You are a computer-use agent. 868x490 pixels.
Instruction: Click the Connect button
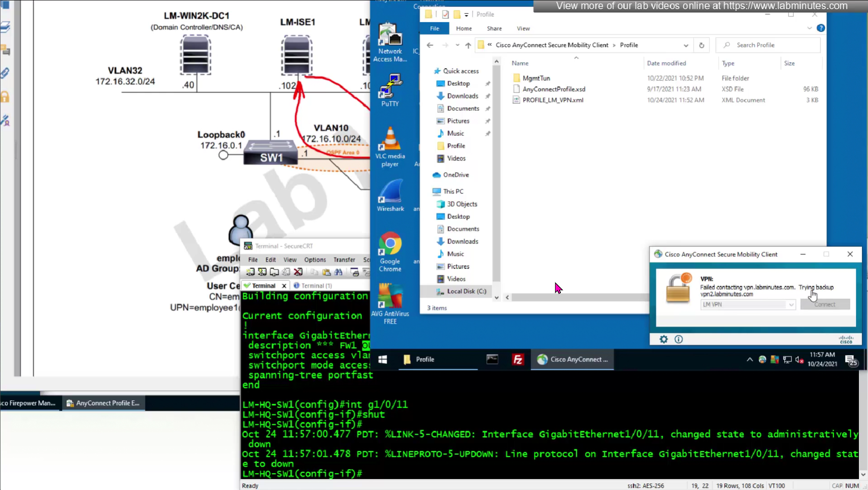pos(824,304)
